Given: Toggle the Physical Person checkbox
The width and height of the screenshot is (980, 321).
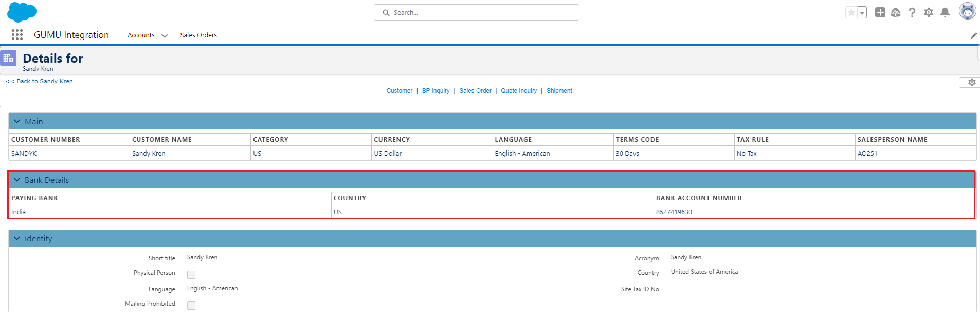Looking at the screenshot, I should click(191, 275).
